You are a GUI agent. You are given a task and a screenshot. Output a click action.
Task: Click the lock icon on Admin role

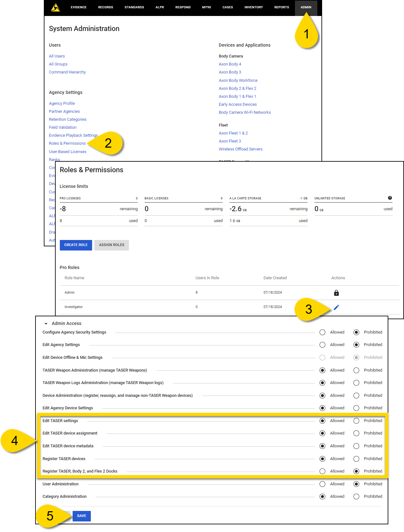[336, 293]
